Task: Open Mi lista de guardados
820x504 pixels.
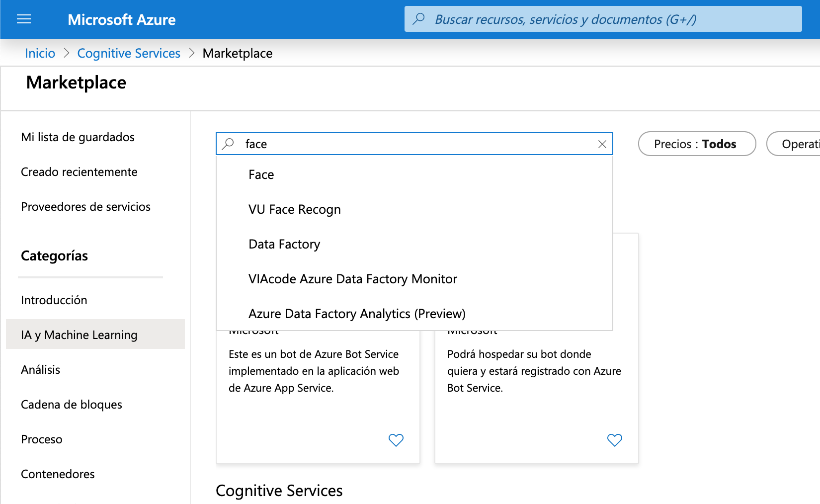Action: (78, 137)
